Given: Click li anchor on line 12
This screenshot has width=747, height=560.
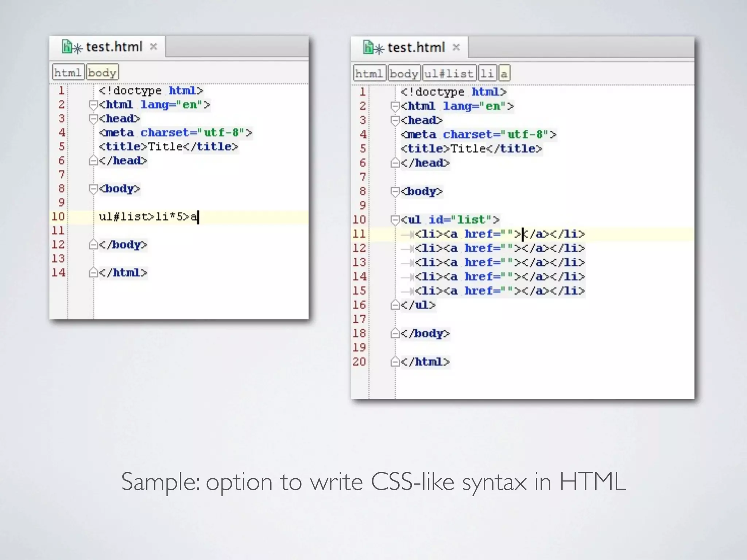Looking at the screenshot, I should point(500,248).
